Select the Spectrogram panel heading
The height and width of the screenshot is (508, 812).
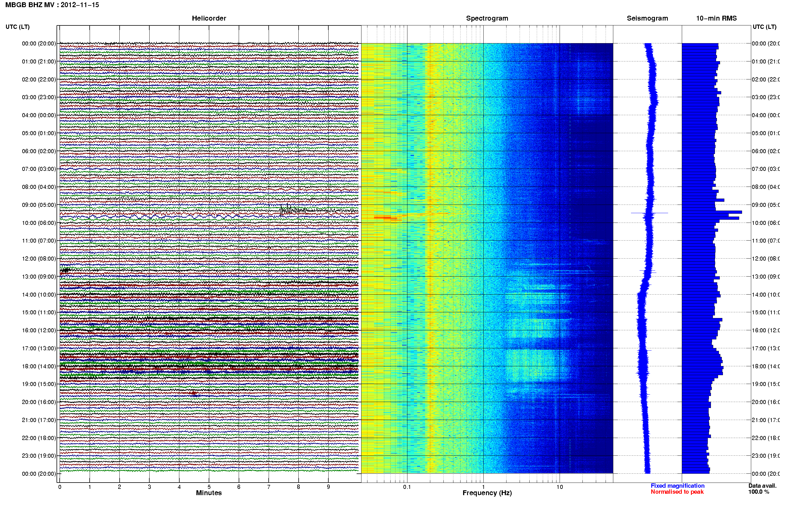pos(487,18)
